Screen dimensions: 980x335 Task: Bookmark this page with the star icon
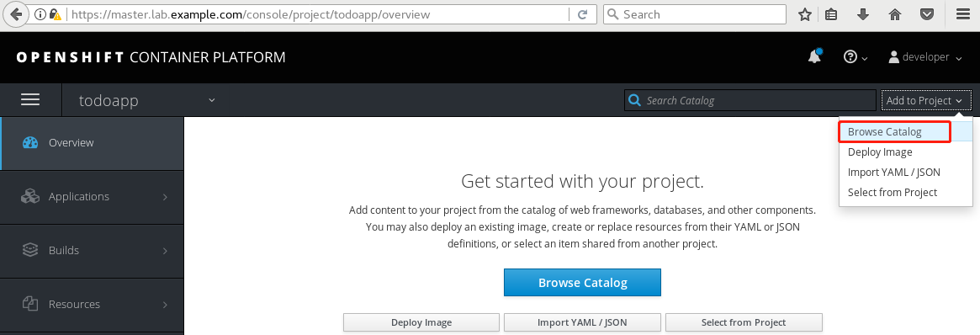click(805, 14)
